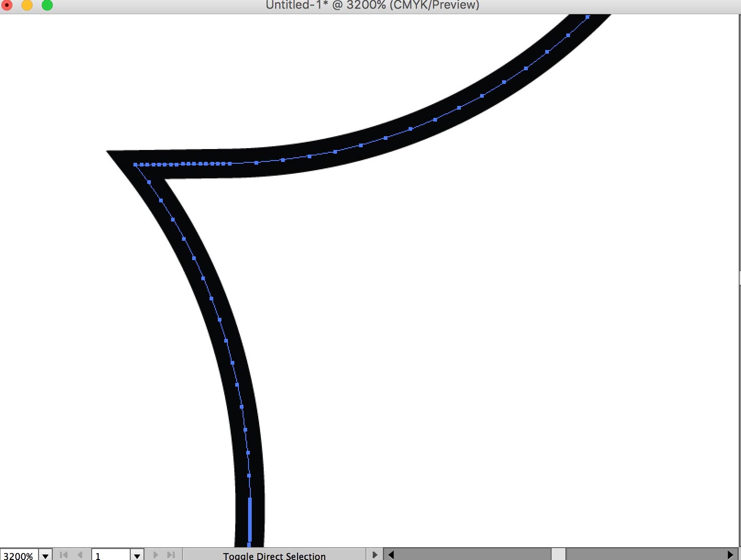Image resolution: width=741 pixels, height=560 pixels.
Task: Expand the status bar popup arrow
Action: point(375,555)
